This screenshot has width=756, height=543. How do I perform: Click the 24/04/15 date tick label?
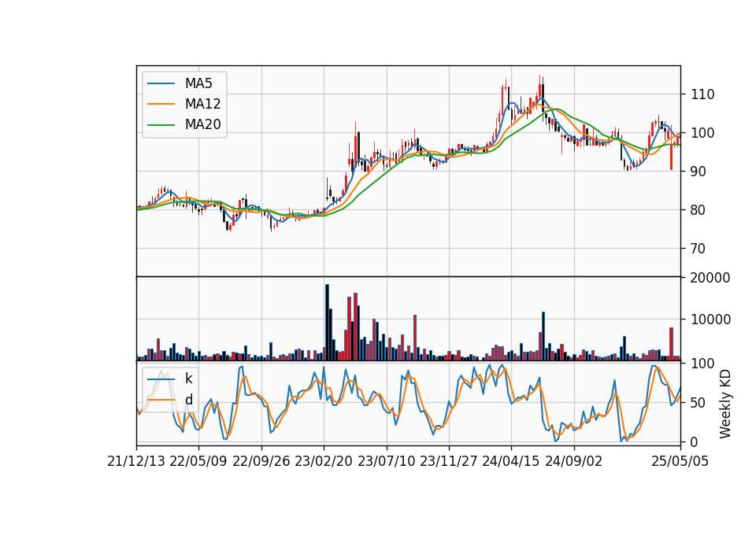pos(511,461)
